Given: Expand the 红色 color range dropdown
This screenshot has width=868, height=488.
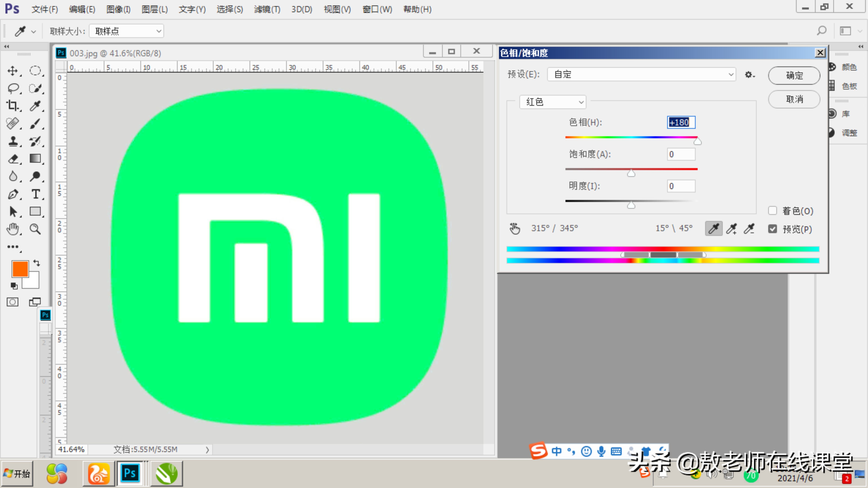Looking at the screenshot, I should point(553,102).
